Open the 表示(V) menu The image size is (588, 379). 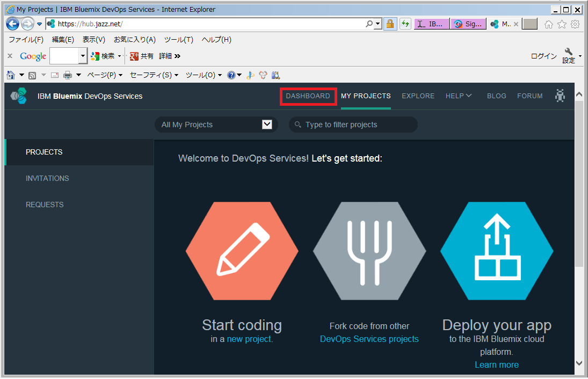click(x=93, y=40)
